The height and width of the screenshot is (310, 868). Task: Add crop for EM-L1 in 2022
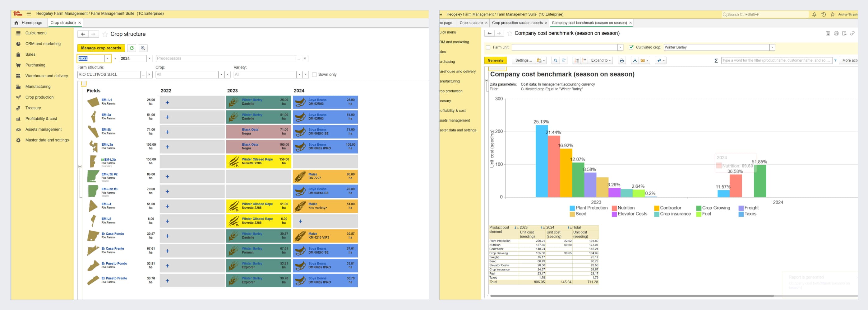[x=168, y=102]
